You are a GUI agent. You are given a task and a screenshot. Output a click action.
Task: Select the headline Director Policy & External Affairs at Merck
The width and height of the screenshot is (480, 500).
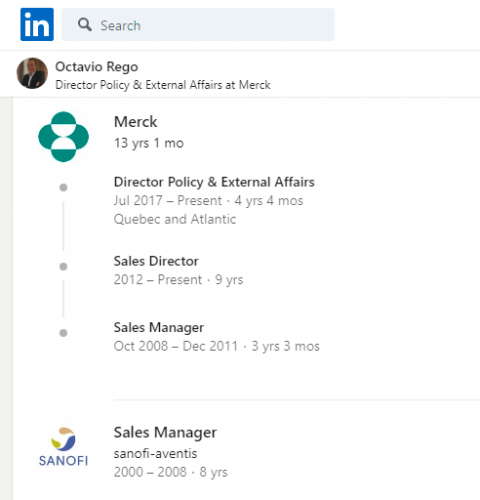coord(163,85)
